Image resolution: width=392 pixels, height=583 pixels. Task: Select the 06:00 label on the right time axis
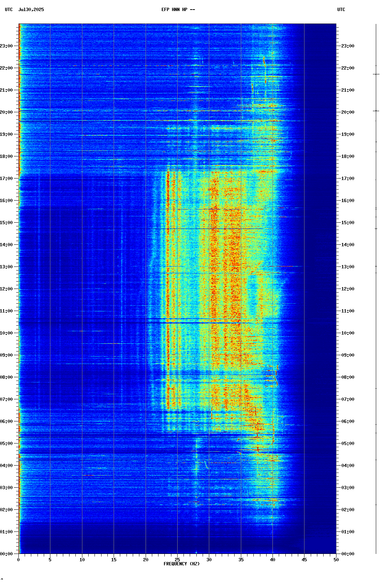(348, 421)
